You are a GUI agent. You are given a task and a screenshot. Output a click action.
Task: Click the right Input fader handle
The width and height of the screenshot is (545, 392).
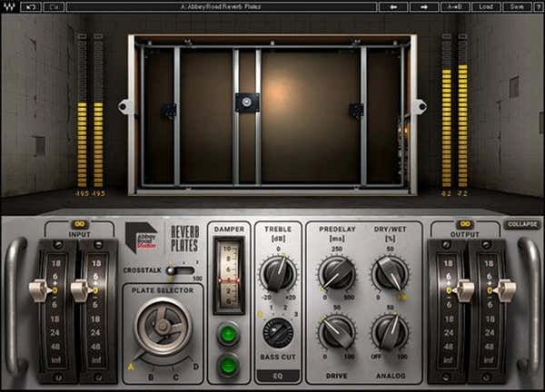[x=80, y=289]
